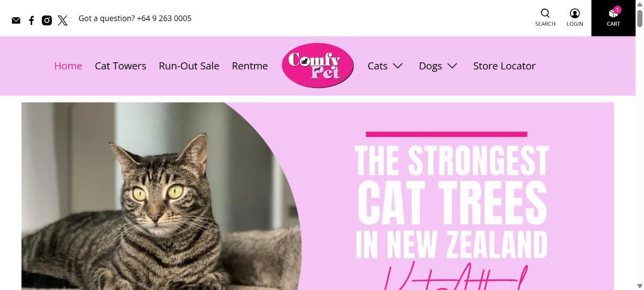Expand the Cats dropdown chevron
The height and width of the screenshot is (290, 644).
coord(398,66)
